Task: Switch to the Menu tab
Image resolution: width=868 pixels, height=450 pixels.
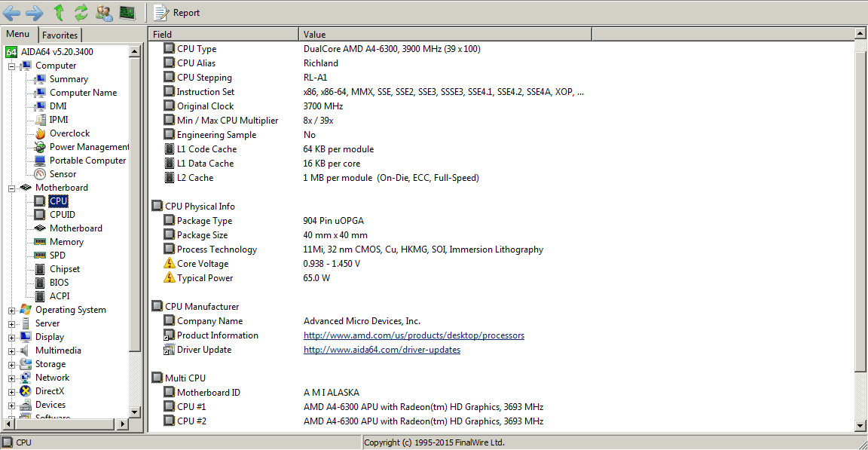Action: point(18,35)
